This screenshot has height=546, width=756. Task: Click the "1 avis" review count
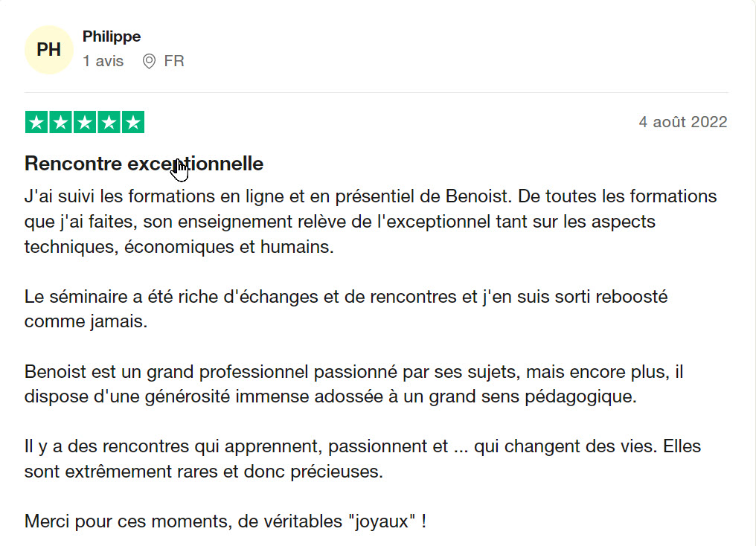(x=103, y=62)
